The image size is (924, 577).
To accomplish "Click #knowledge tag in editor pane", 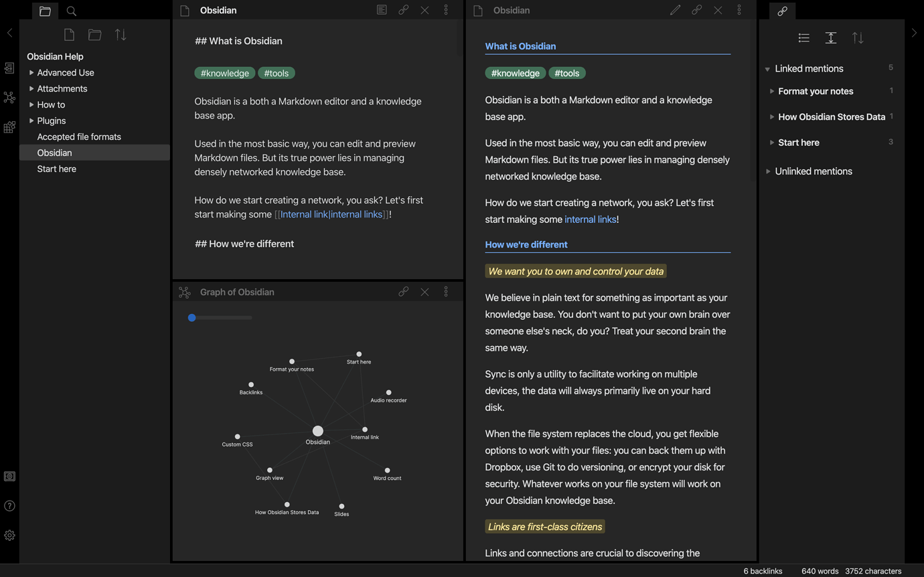I will pos(225,73).
